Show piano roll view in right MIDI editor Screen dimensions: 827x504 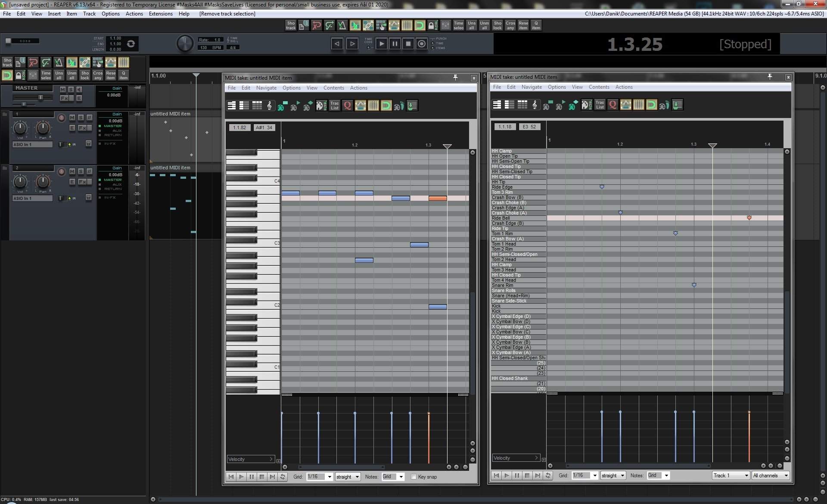(497, 105)
